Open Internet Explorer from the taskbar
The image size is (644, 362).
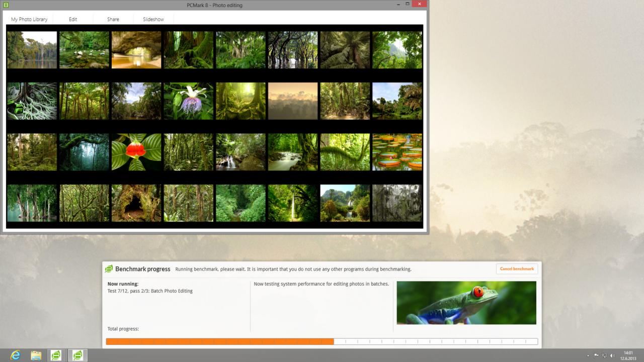click(x=15, y=355)
